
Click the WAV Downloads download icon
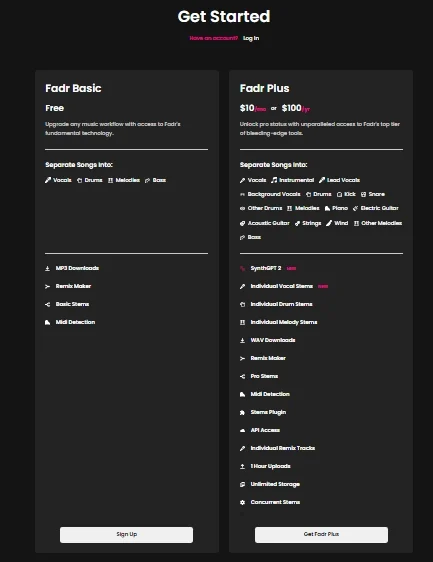click(242, 340)
